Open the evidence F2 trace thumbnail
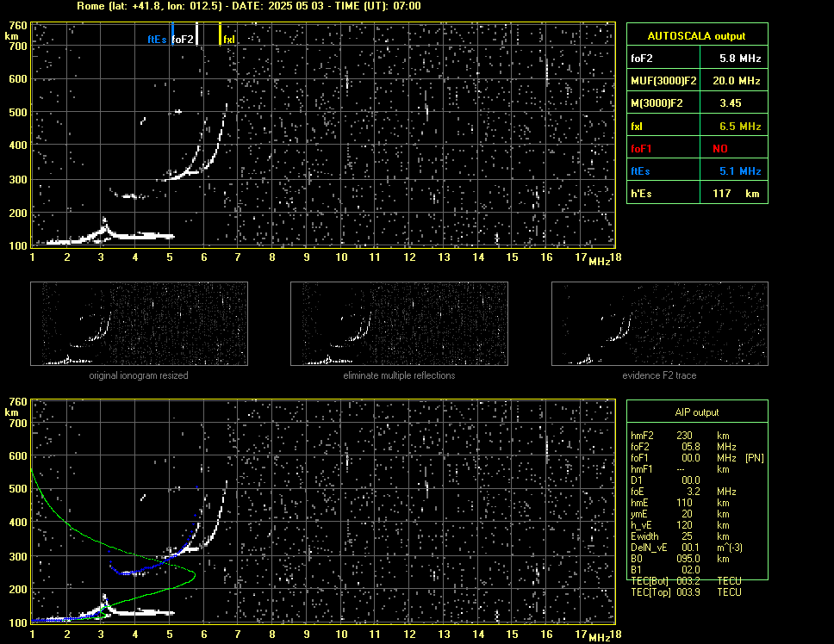 pos(660,324)
